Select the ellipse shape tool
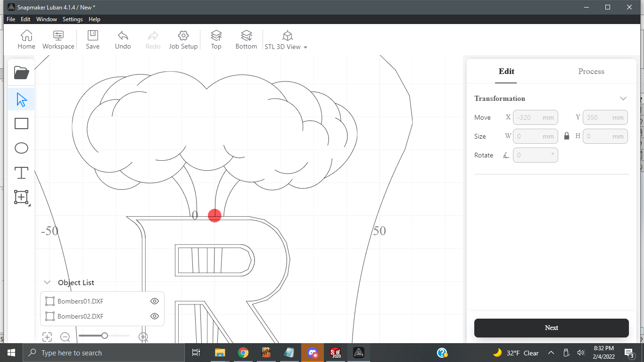The image size is (644, 362). click(22, 148)
